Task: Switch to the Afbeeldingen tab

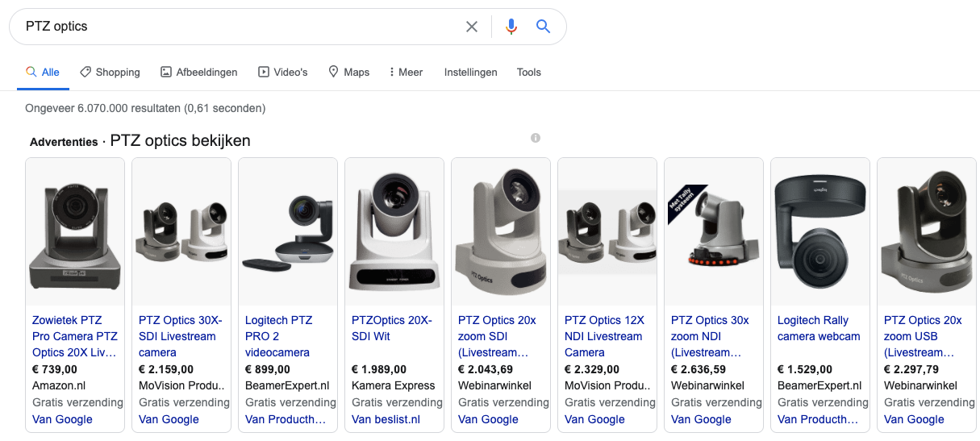Action: 199,72
